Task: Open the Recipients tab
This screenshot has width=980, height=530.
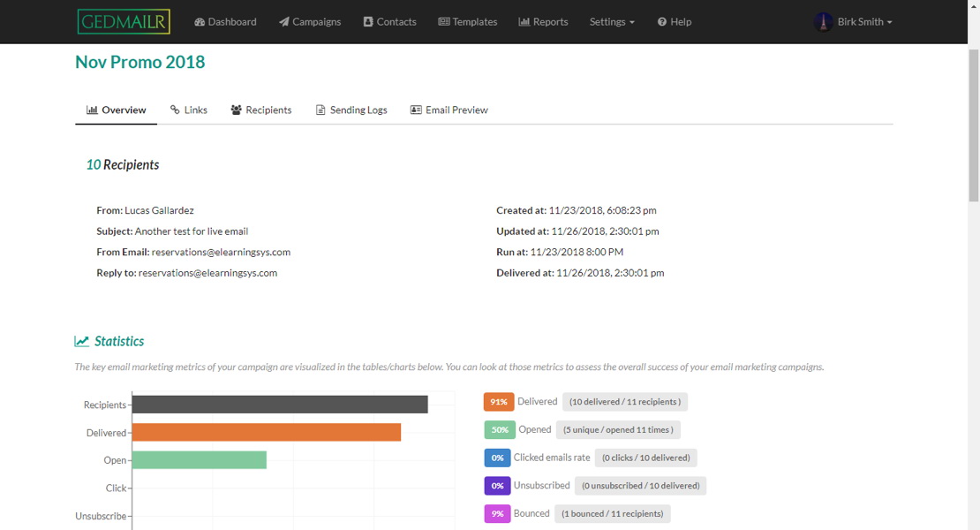Action: click(x=261, y=110)
